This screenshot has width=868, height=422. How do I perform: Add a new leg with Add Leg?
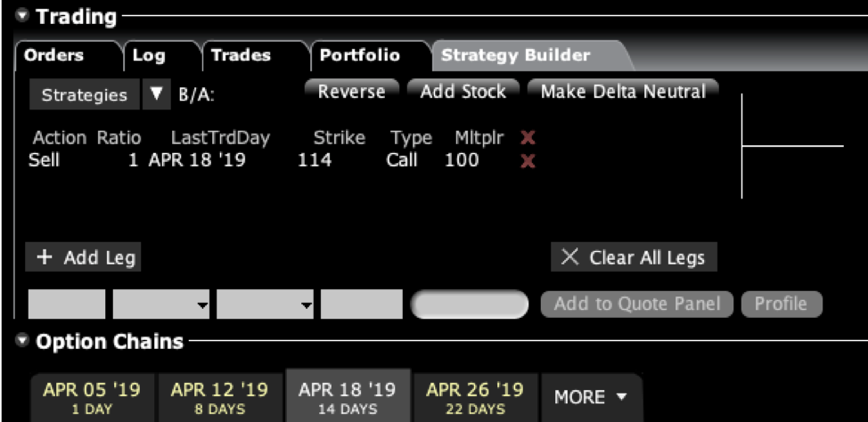pos(84,258)
